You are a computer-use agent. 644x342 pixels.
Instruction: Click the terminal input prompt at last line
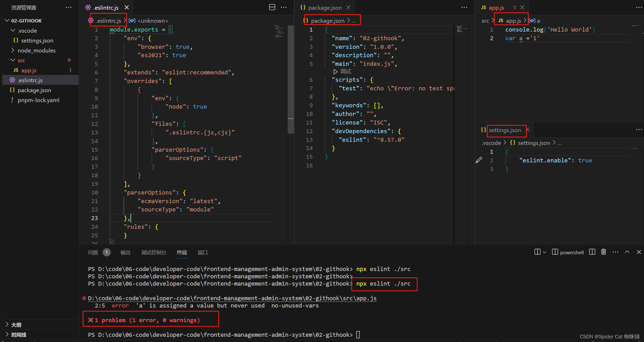pyautogui.click(x=358, y=335)
